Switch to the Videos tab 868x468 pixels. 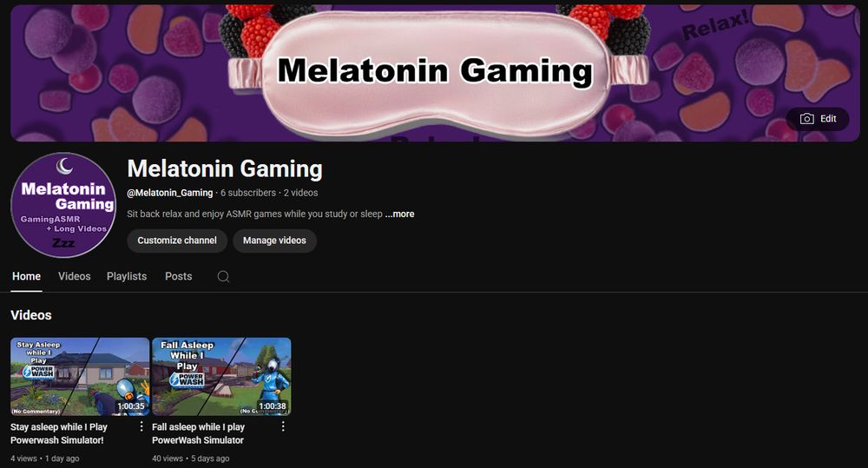(74, 276)
